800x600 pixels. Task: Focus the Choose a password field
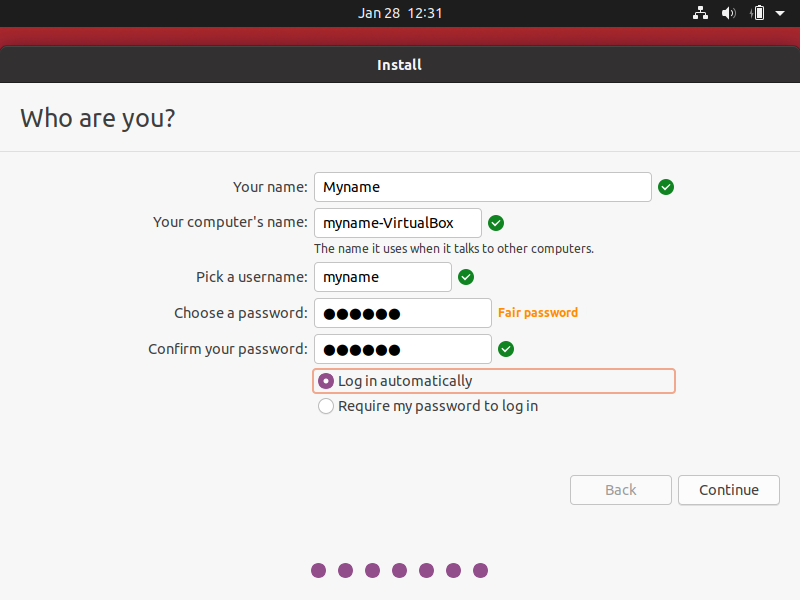(403, 313)
